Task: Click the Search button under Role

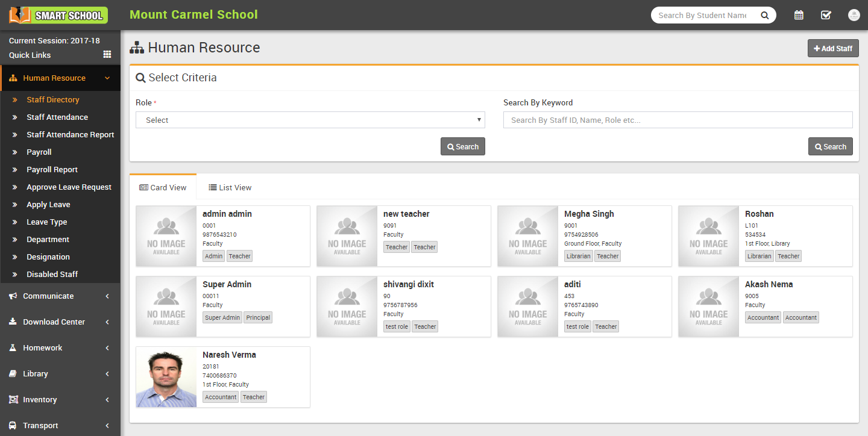Action: 462,147
